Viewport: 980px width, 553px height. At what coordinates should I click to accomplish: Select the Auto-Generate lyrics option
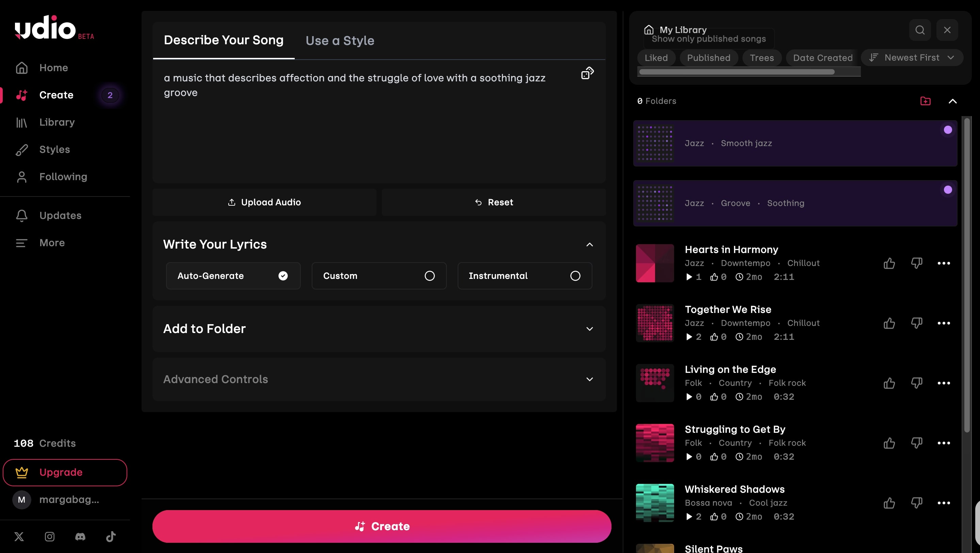tap(233, 275)
